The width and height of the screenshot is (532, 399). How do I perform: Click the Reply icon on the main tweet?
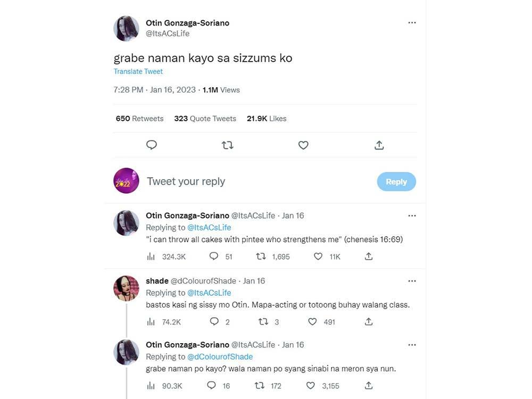(x=152, y=144)
